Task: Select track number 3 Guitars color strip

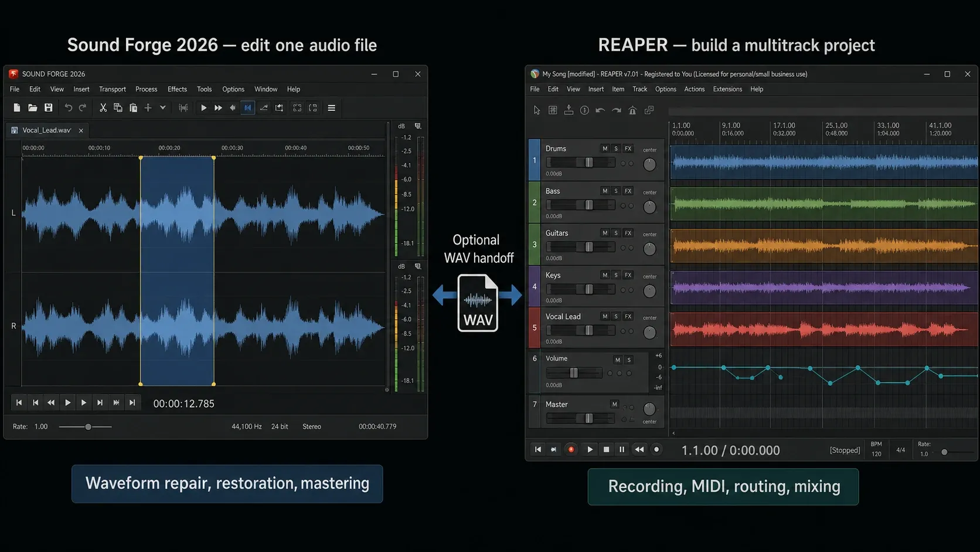Action: click(x=534, y=245)
